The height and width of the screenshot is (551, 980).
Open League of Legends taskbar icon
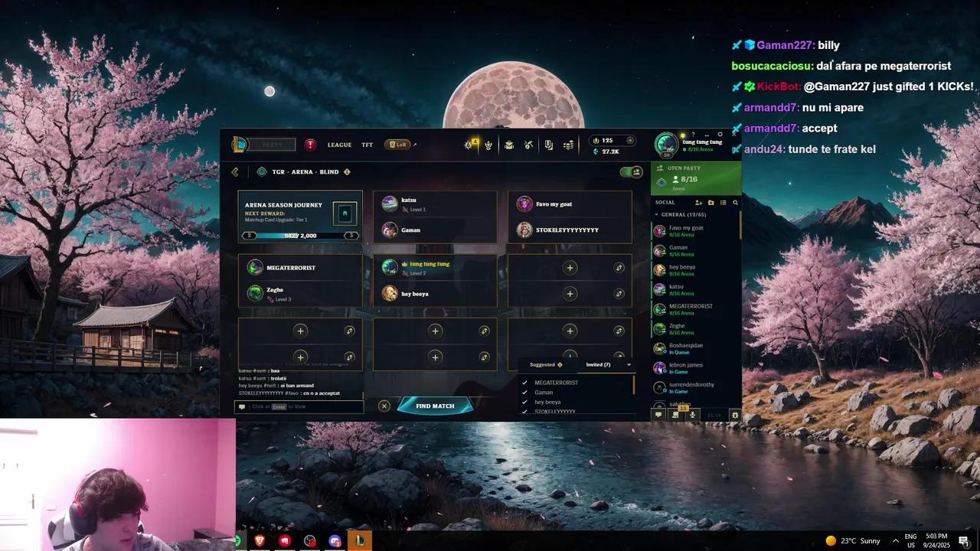tap(359, 541)
